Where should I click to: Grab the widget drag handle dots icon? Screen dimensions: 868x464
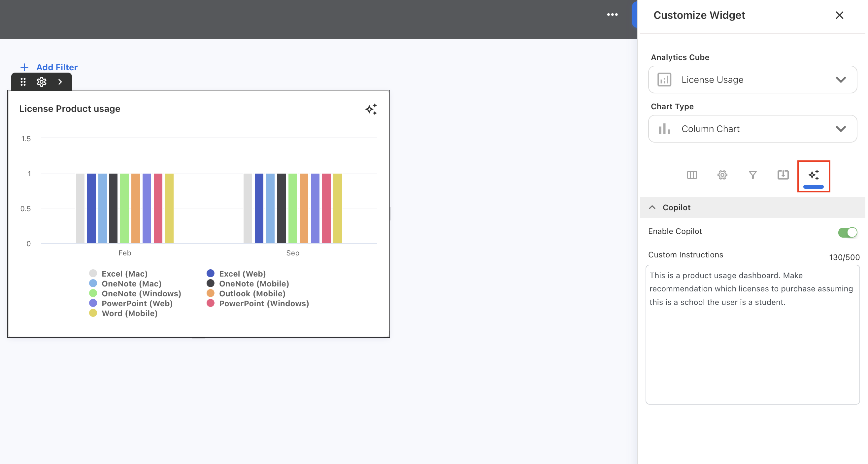click(x=23, y=82)
